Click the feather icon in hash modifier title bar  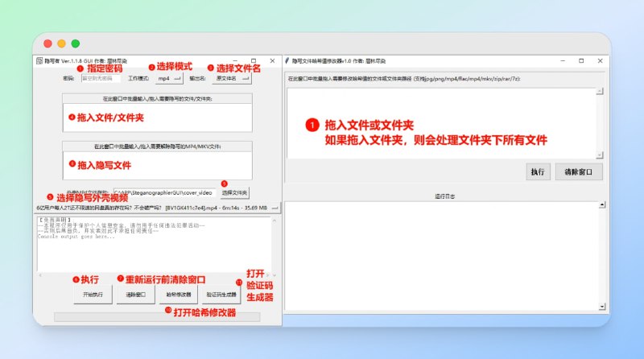point(287,60)
